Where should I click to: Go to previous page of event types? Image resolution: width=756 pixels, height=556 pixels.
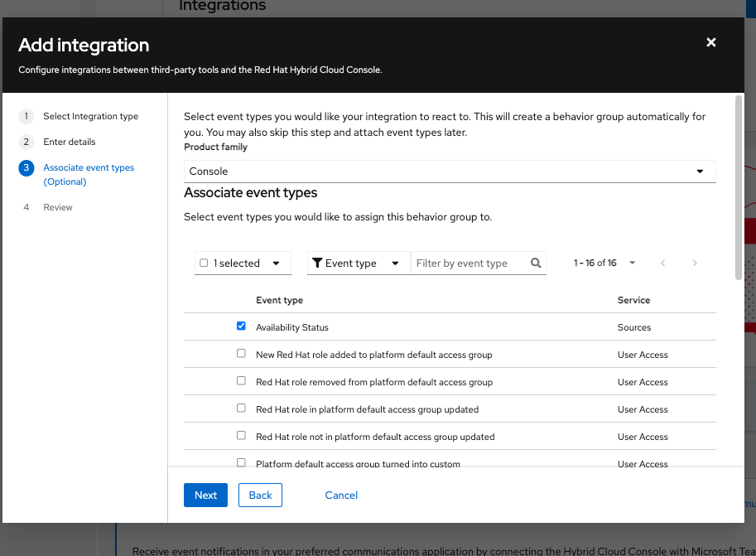coord(662,263)
